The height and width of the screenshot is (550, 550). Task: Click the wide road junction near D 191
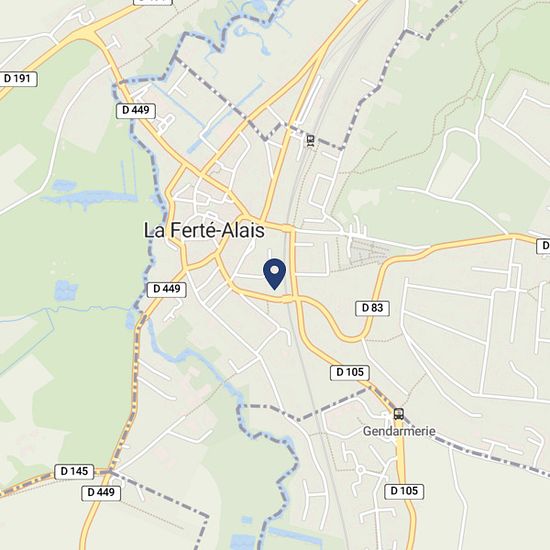[87, 33]
